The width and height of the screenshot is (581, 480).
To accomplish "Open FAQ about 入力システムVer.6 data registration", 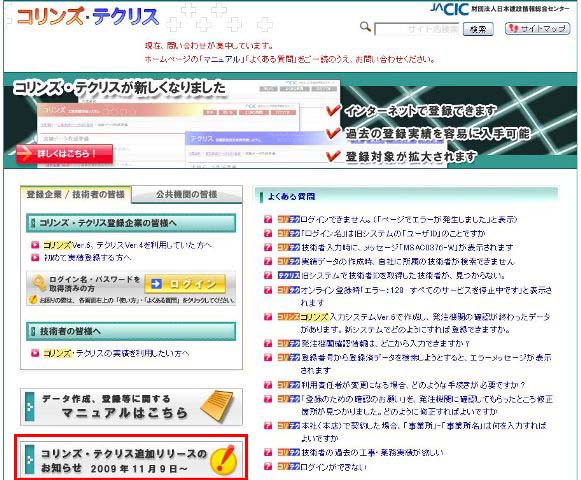I will click(x=425, y=323).
